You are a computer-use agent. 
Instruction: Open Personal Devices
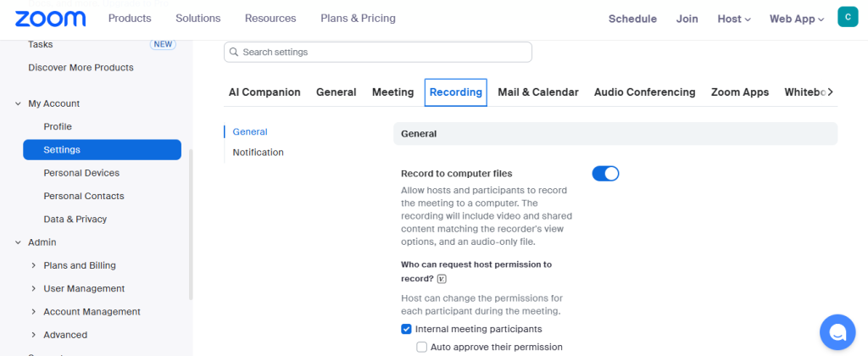coord(81,173)
